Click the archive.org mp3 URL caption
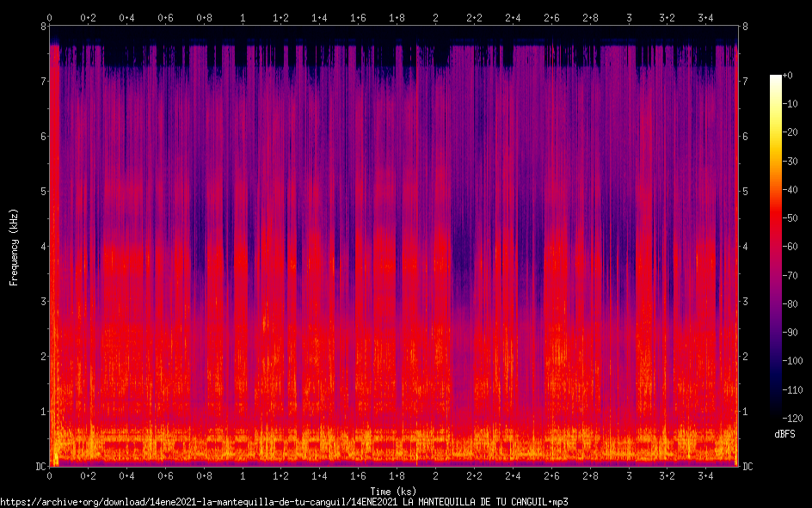Image resolution: width=812 pixels, height=508 pixels. click(x=284, y=502)
